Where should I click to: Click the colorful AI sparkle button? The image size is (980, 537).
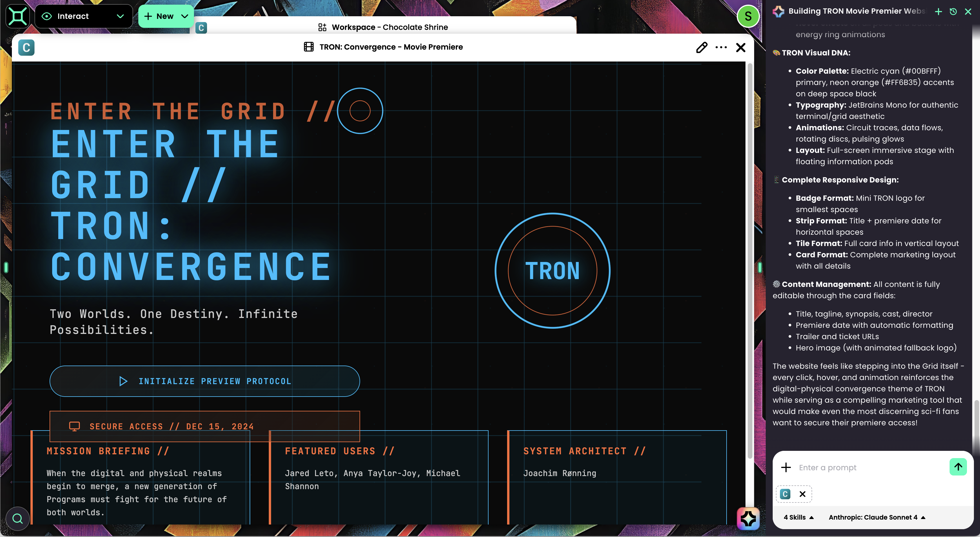[x=748, y=518]
